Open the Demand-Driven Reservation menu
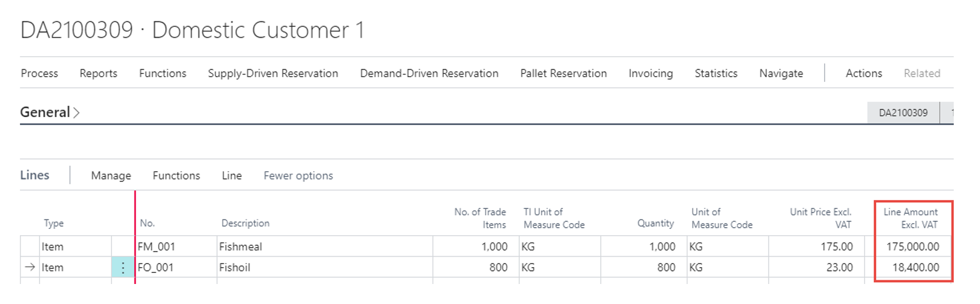Image resolution: width=980 pixels, height=304 pixels. pos(429,73)
